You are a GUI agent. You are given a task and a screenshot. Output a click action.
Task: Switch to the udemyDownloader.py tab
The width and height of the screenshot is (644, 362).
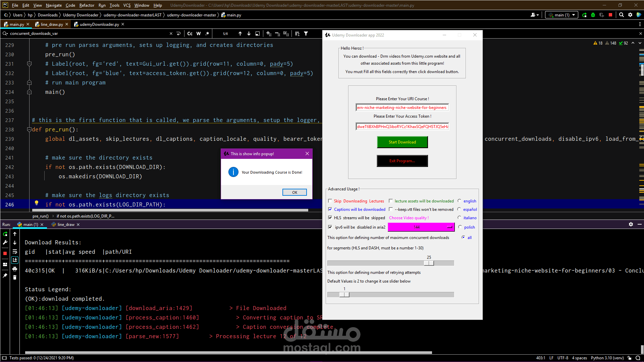coord(99,24)
